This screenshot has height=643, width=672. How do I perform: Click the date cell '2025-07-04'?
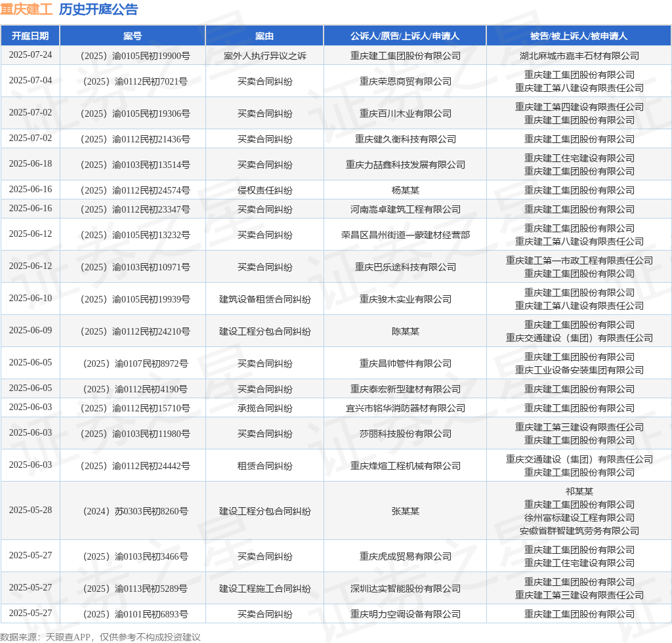30,81
